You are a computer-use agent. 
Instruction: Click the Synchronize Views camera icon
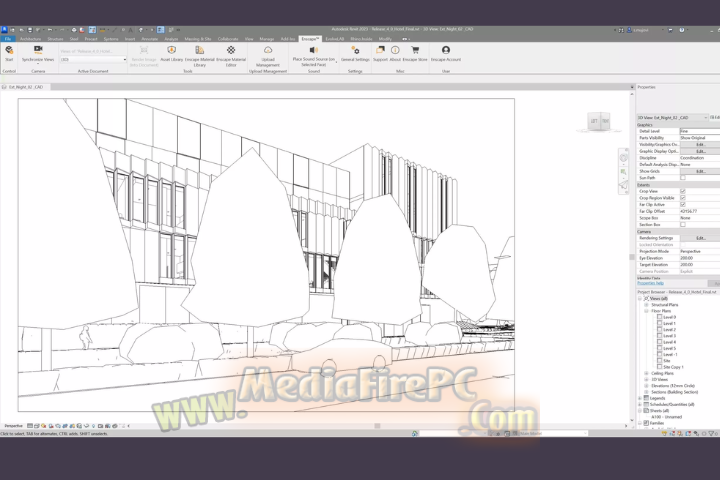coord(38,49)
